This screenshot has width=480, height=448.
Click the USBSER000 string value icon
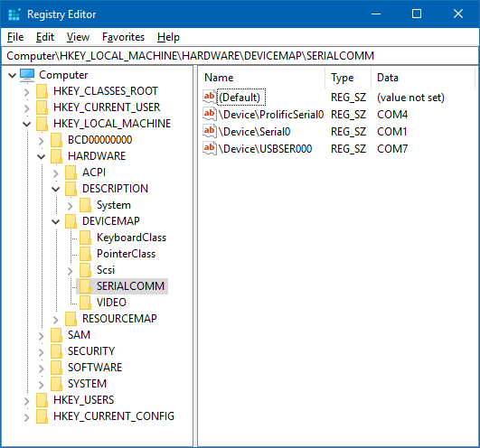pyautogui.click(x=210, y=148)
